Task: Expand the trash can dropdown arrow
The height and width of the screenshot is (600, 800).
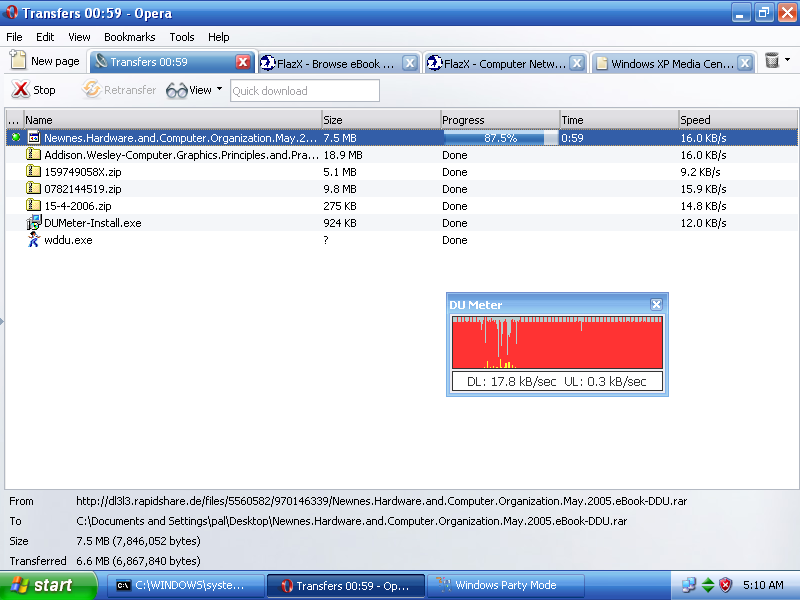Action: click(x=788, y=60)
